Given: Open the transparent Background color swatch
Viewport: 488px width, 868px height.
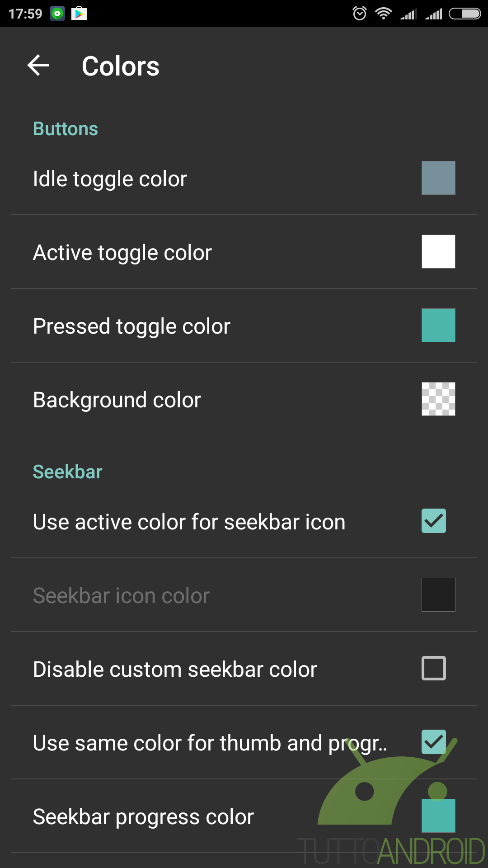Looking at the screenshot, I should [438, 399].
